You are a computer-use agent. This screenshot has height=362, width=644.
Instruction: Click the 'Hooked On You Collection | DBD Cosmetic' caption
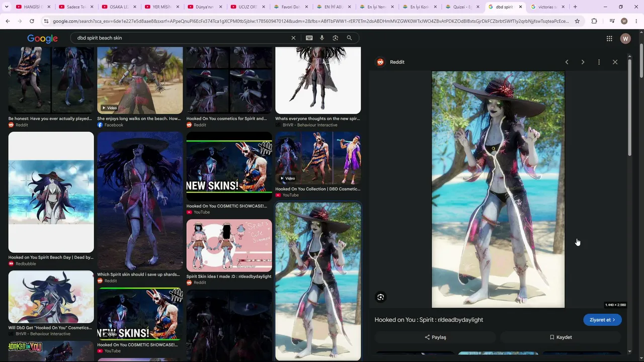coord(318,189)
